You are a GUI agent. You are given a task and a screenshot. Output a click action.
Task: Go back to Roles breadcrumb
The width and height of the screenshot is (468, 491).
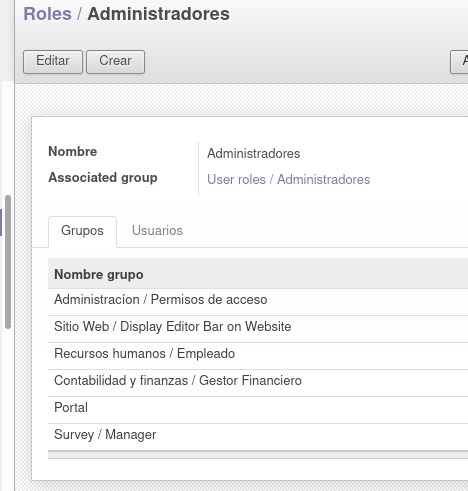[47, 14]
